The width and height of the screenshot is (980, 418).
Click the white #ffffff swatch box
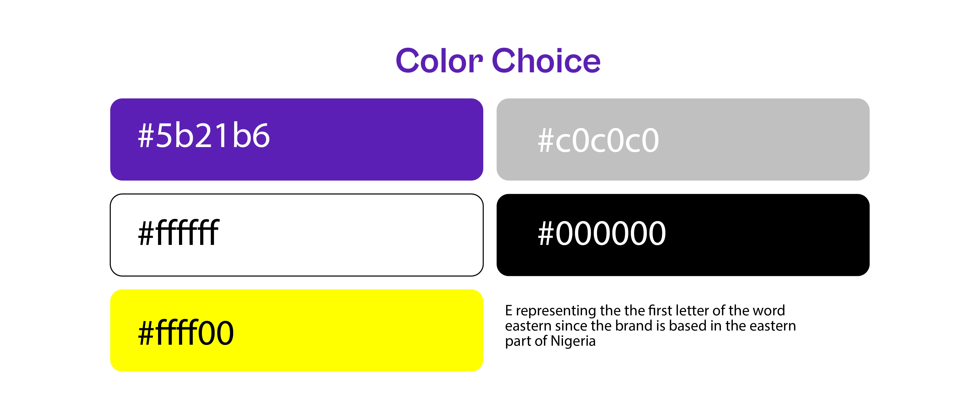[296, 235]
